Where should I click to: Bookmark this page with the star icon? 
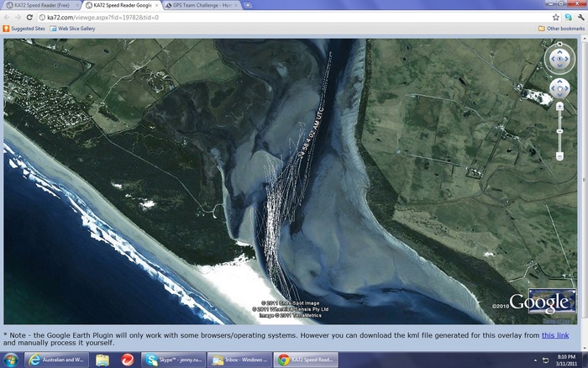click(x=556, y=17)
